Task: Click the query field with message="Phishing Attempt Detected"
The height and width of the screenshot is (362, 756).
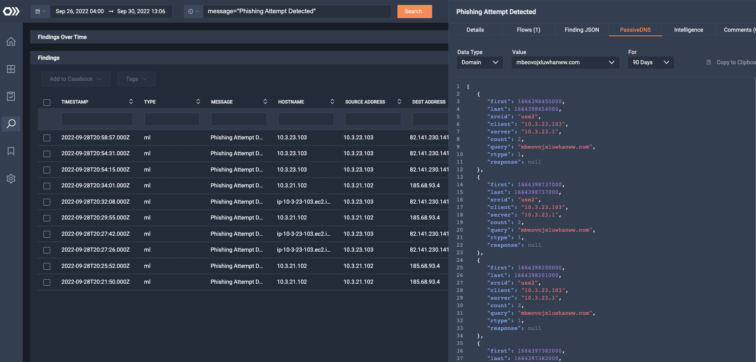Action: 297,11
